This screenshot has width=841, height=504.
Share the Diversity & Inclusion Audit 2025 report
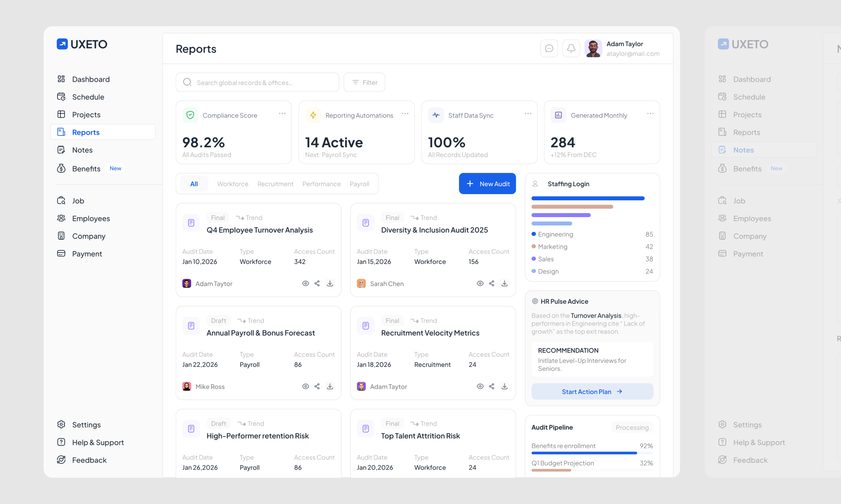tap(492, 284)
